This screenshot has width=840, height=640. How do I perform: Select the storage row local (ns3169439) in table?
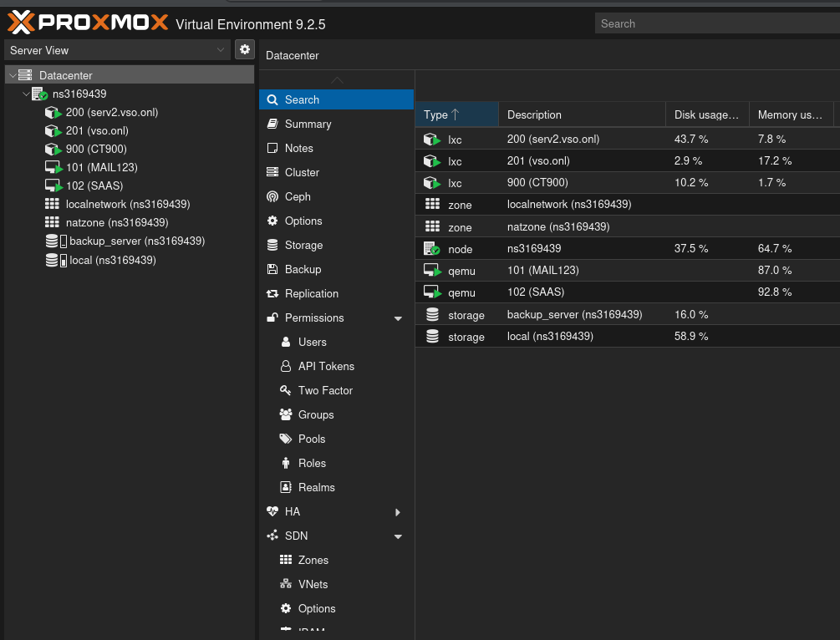click(628, 337)
